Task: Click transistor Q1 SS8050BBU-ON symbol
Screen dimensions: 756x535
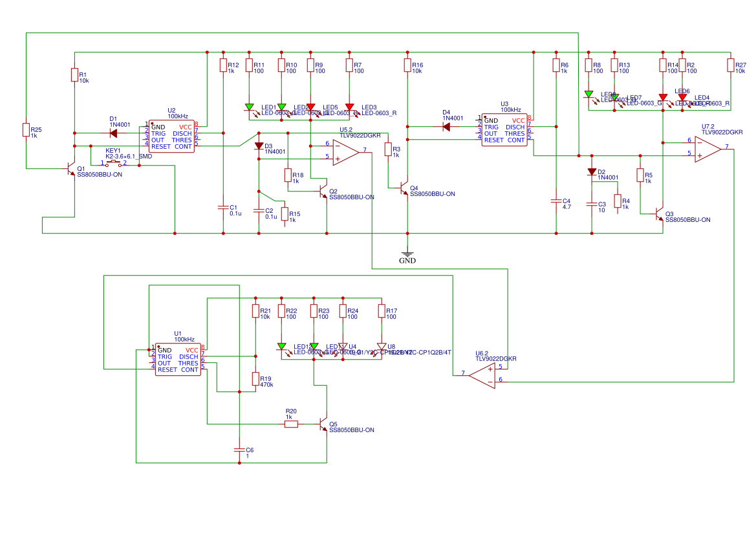Action: tap(71, 168)
